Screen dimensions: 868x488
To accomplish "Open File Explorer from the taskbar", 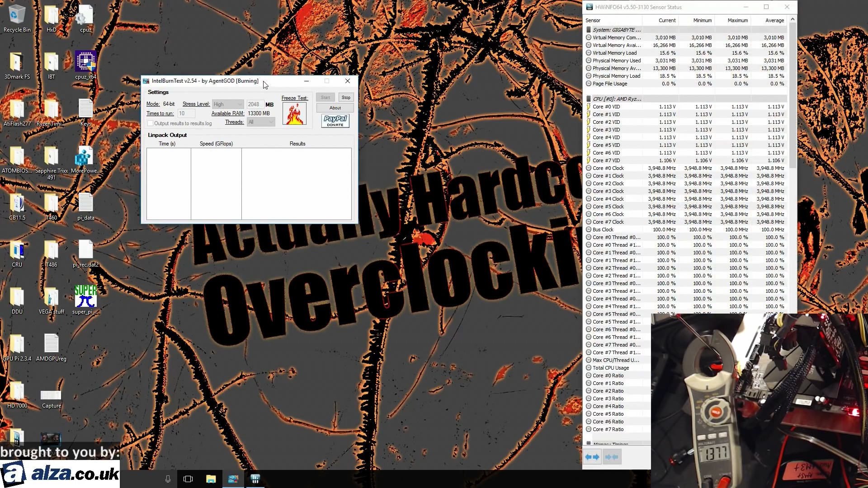I will click(x=211, y=479).
